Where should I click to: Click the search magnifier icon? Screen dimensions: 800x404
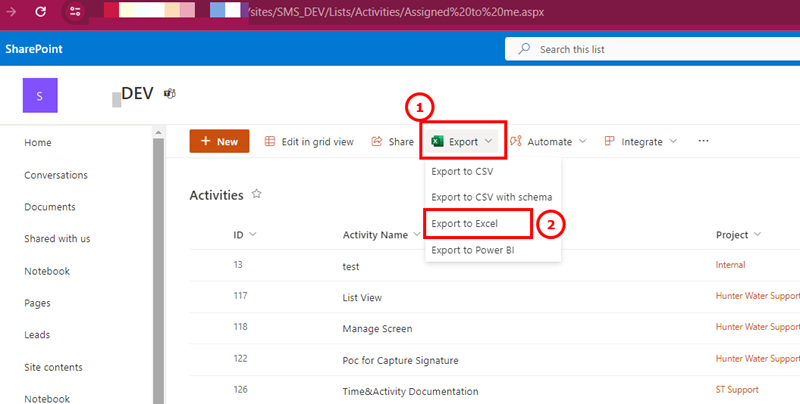pos(524,49)
